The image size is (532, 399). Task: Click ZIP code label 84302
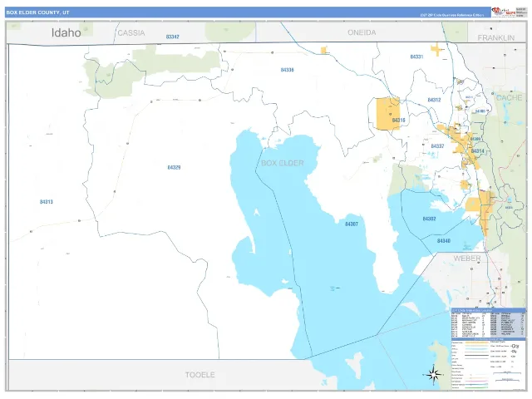429,219
